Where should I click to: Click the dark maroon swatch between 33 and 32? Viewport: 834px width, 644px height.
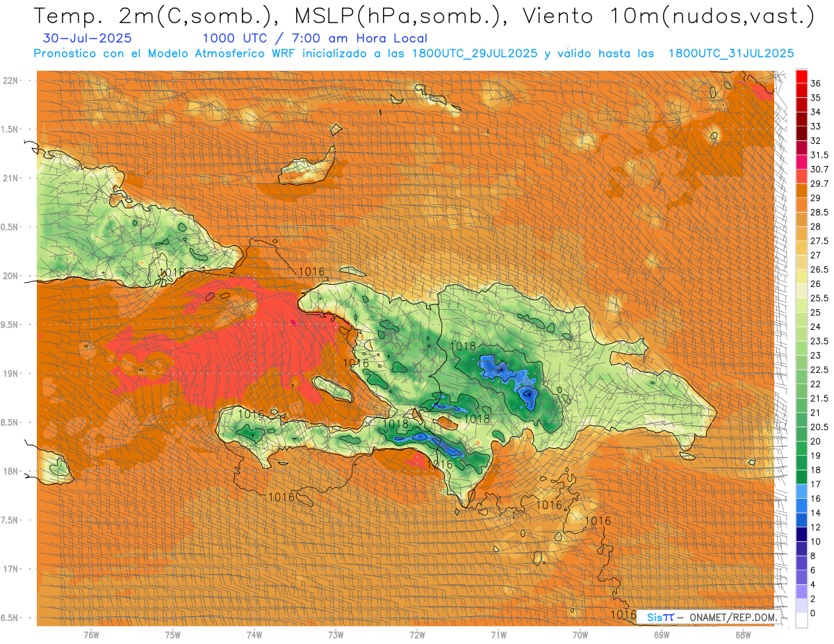coord(801,133)
